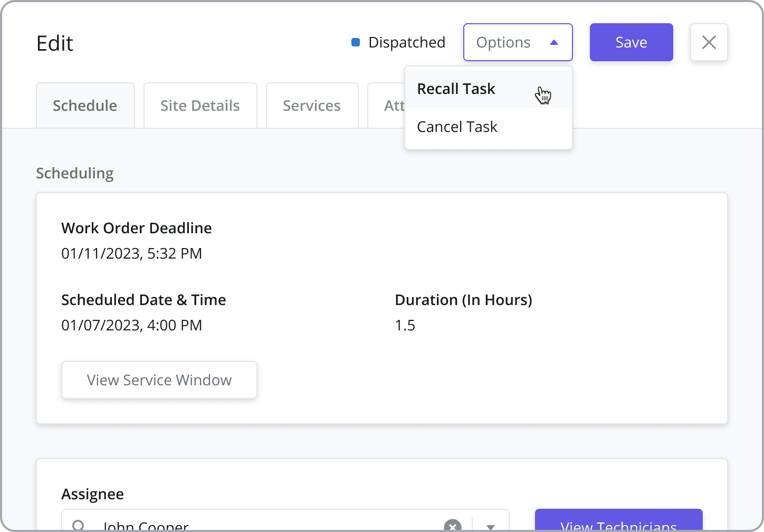The width and height of the screenshot is (764, 532).
Task: Close the Edit dialog with X
Action: pos(709,42)
